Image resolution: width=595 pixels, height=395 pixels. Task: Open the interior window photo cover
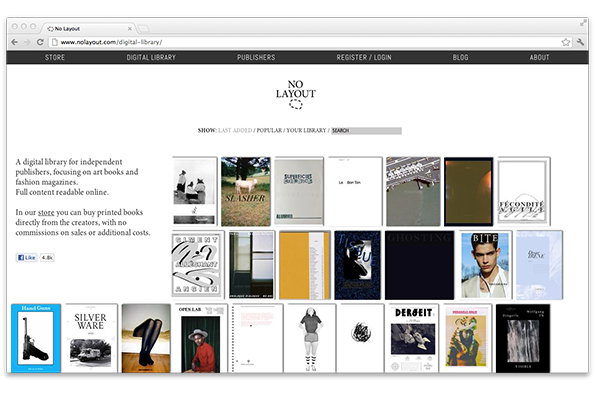[x=252, y=264]
